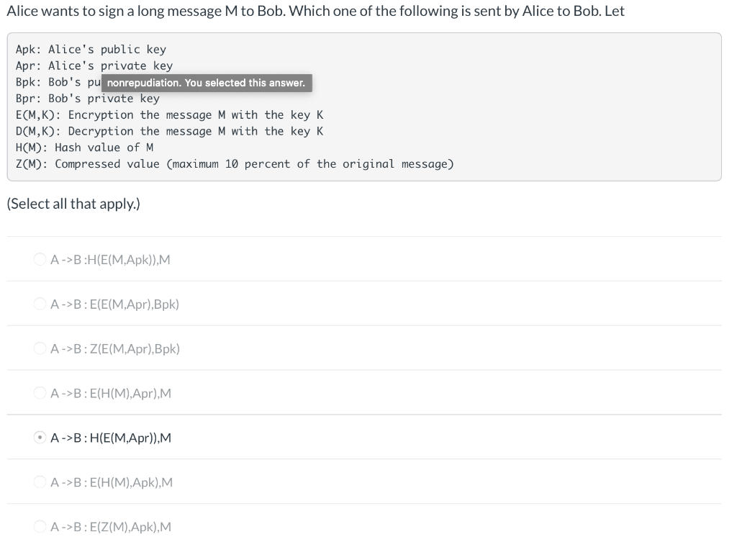The width and height of the screenshot is (737, 560).
Task: Click the answer text A->B: H(E(M,Apk)),M
Action: coord(109,259)
